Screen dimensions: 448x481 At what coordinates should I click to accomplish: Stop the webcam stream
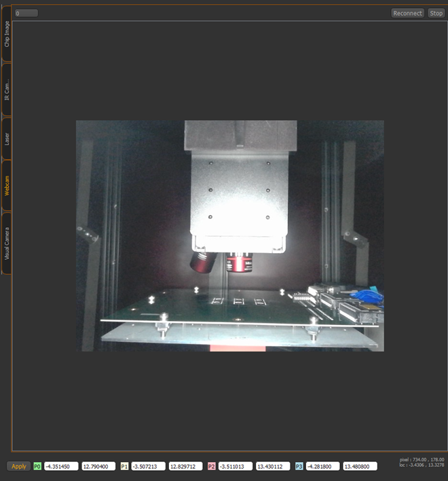(436, 13)
